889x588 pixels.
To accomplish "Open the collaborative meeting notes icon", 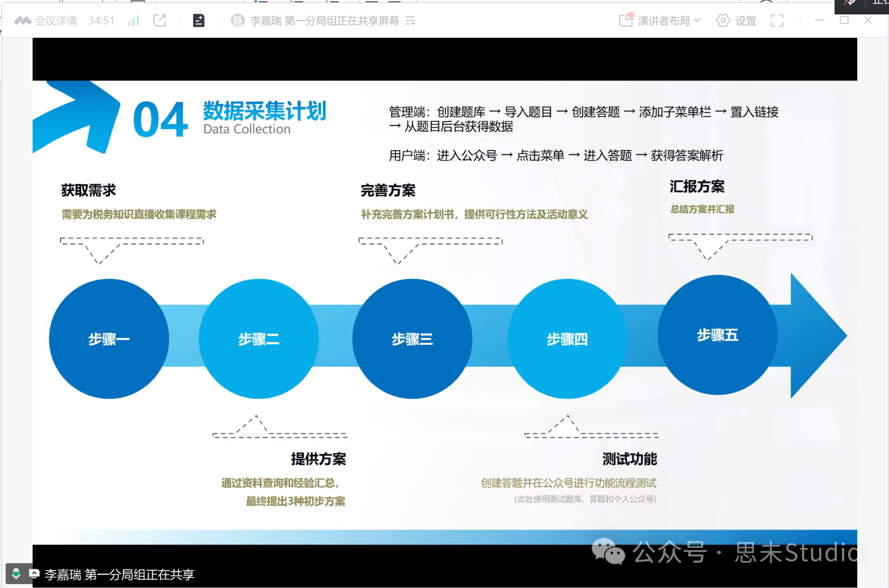I will [199, 20].
